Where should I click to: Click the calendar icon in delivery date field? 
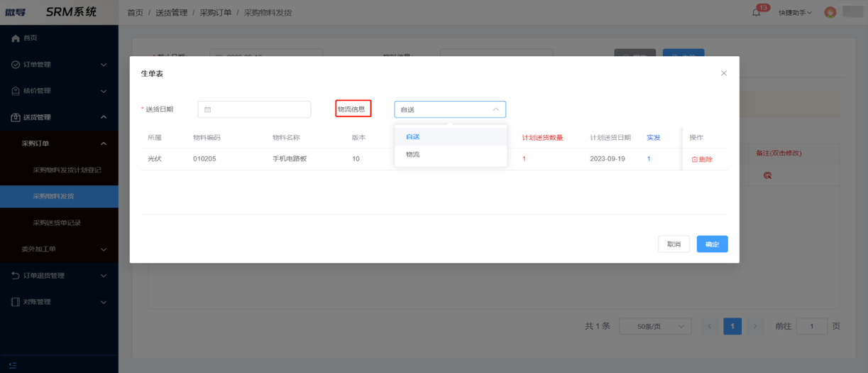click(x=207, y=109)
